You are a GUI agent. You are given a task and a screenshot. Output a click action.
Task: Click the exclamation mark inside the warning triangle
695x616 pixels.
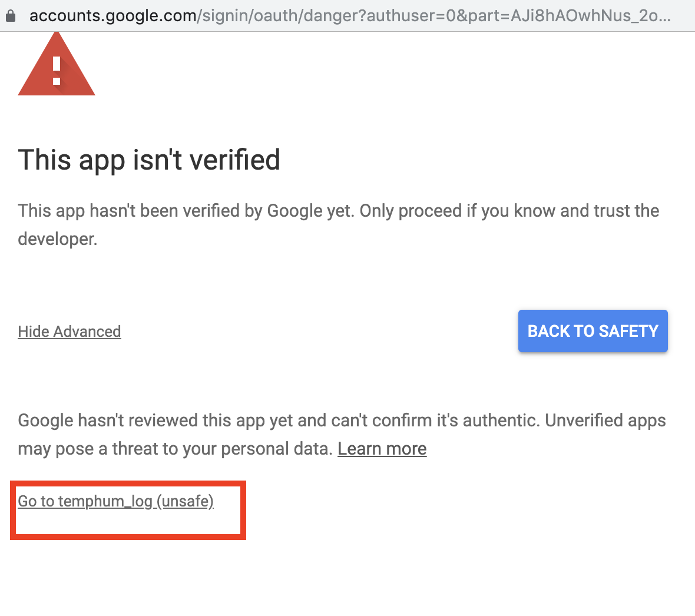[57, 71]
